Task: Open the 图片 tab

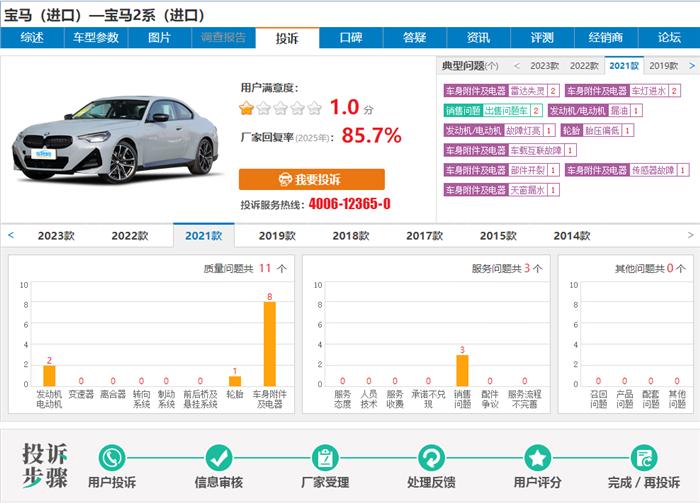Action: click(160, 37)
